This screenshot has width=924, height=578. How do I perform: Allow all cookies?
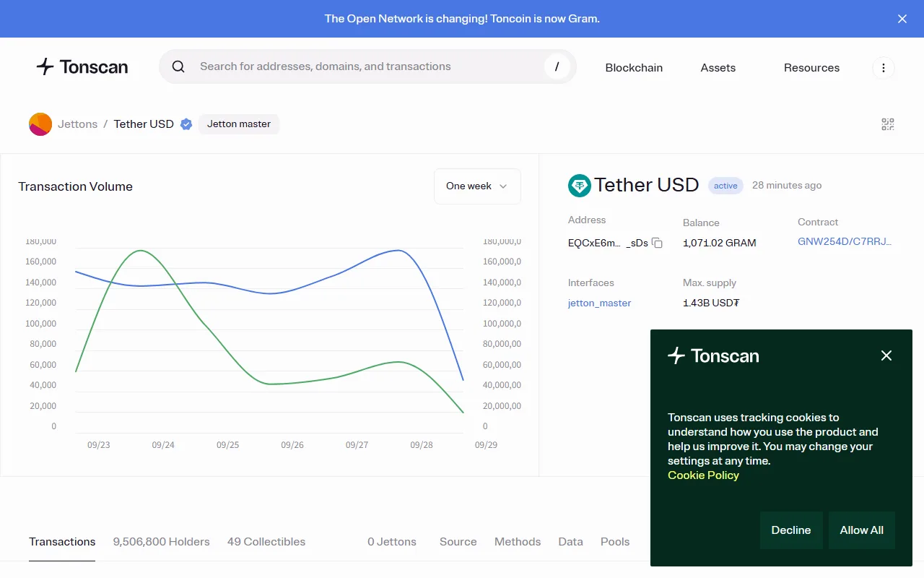click(x=862, y=530)
